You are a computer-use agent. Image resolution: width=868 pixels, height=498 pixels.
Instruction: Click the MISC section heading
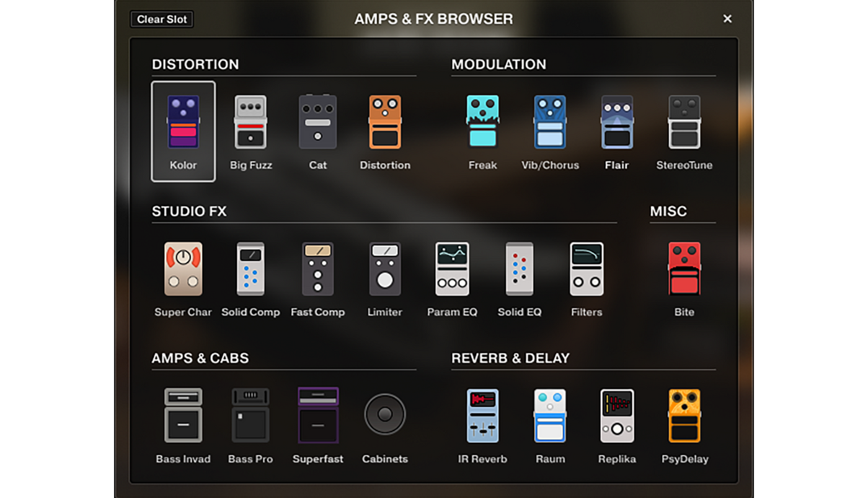tap(668, 212)
